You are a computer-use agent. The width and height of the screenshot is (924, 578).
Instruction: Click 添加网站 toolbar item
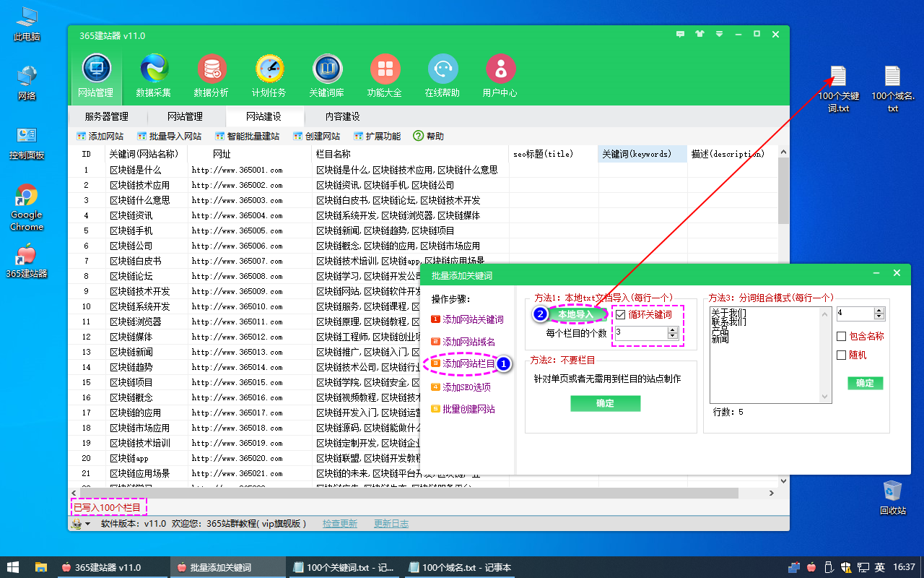point(100,136)
